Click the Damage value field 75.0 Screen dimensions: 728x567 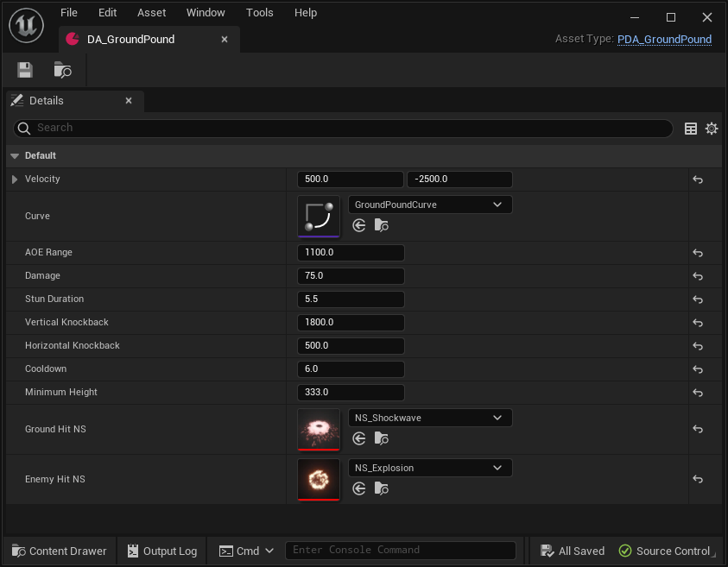351,275
